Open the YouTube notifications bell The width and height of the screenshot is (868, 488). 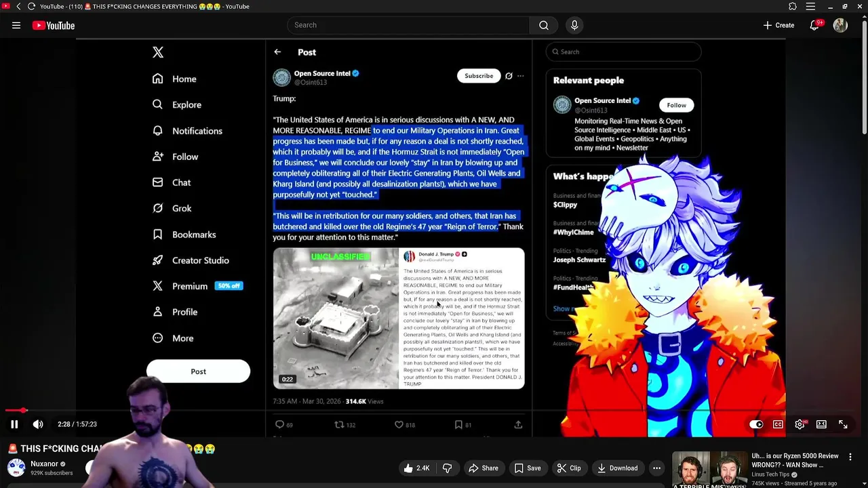814,25
